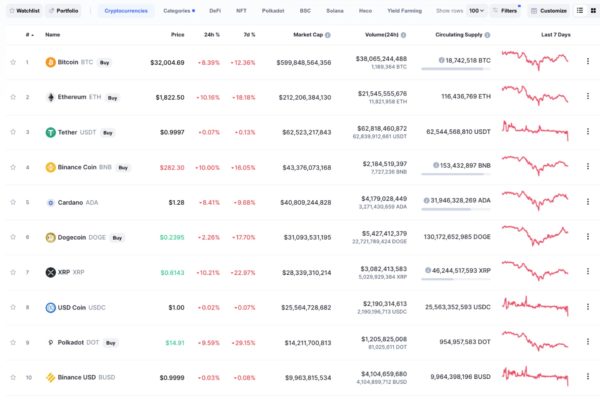
Task: Open Circulating Supply info tooltip icon
Action: coord(487,35)
